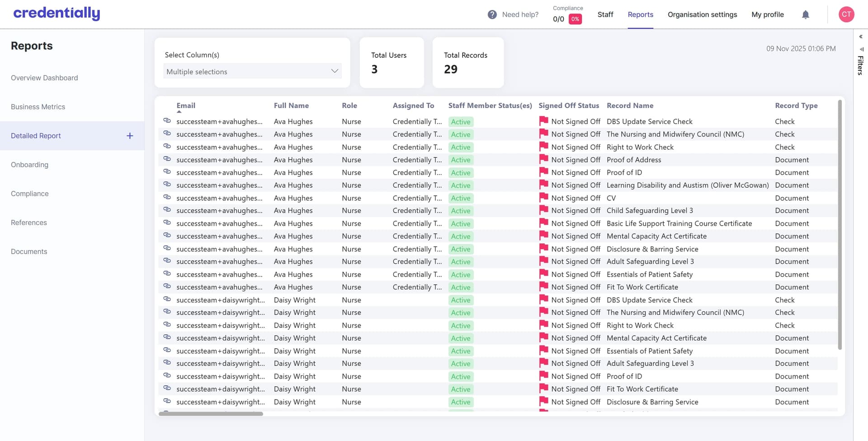Click the Multiple selections chevron arrow
Viewport: 868px width, 441px height.
pos(335,71)
